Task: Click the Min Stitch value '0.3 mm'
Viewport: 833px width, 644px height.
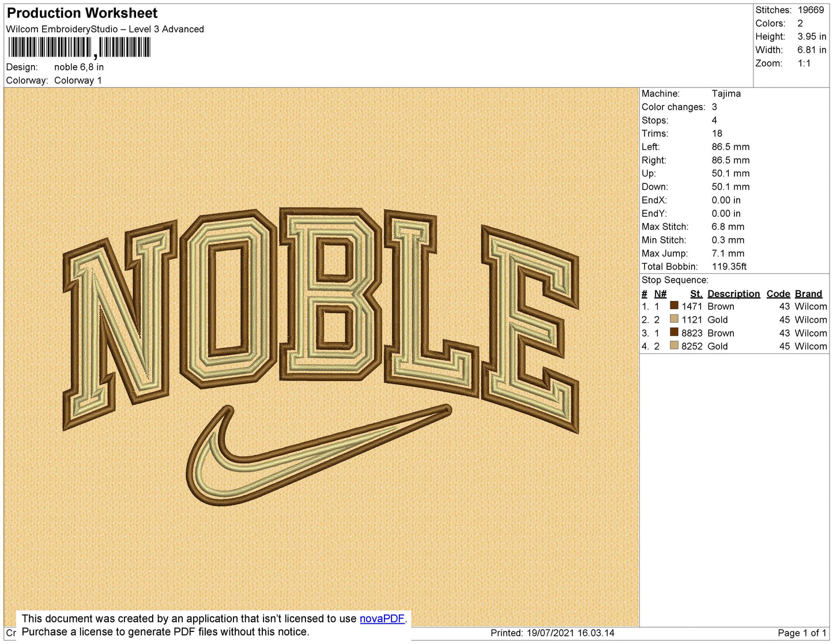Action: point(728,240)
